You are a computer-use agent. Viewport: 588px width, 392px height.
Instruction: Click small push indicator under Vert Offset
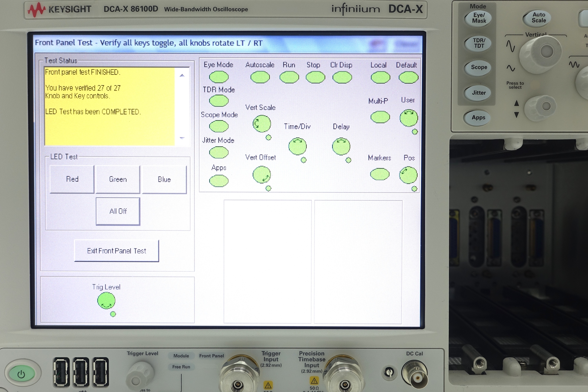coord(268,188)
